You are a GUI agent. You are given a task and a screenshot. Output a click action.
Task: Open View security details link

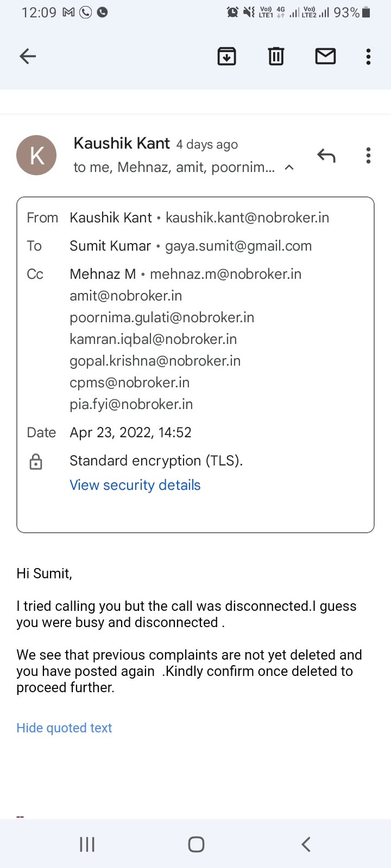tap(135, 485)
